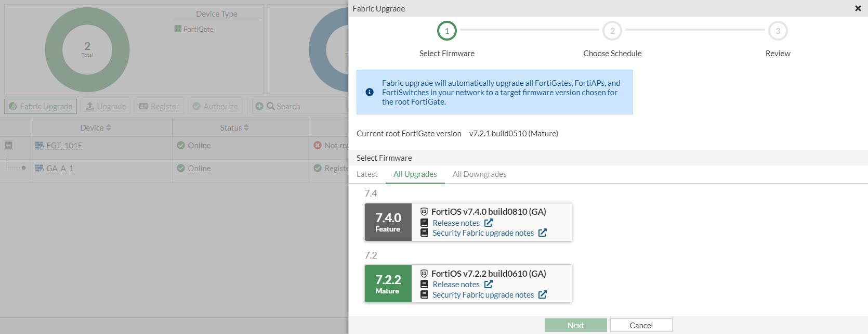The image size is (868, 334).
Task: Collapse the FGT_101E tree row
Action: point(8,145)
